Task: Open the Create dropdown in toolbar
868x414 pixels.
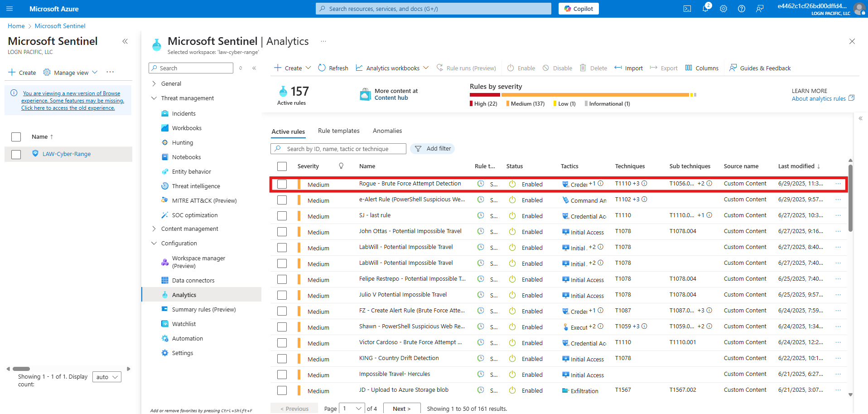Action: click(293, 68)
